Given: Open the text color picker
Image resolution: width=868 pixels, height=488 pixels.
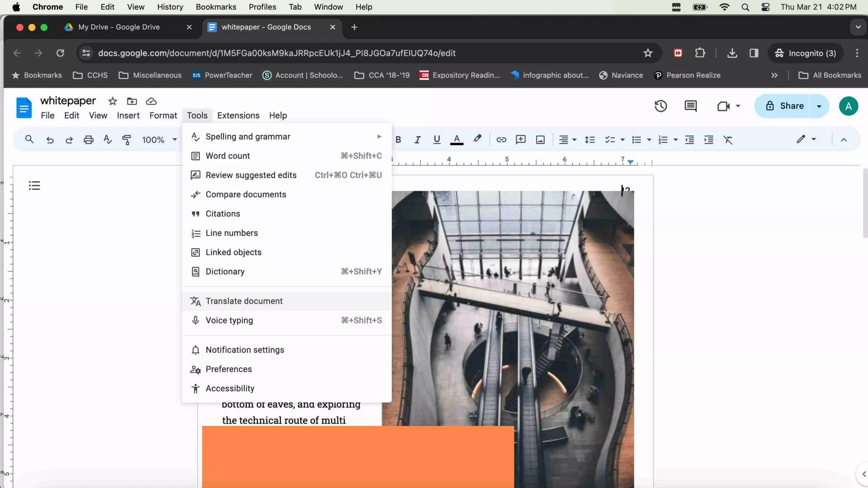Looking at the screenshot, I should [x=456, y=140].
